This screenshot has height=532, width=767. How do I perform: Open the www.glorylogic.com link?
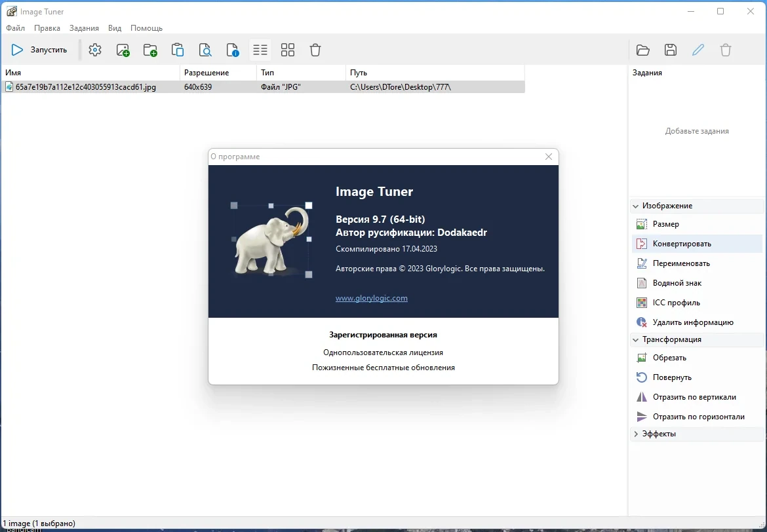pyautogui.click(x=371, y=298)
